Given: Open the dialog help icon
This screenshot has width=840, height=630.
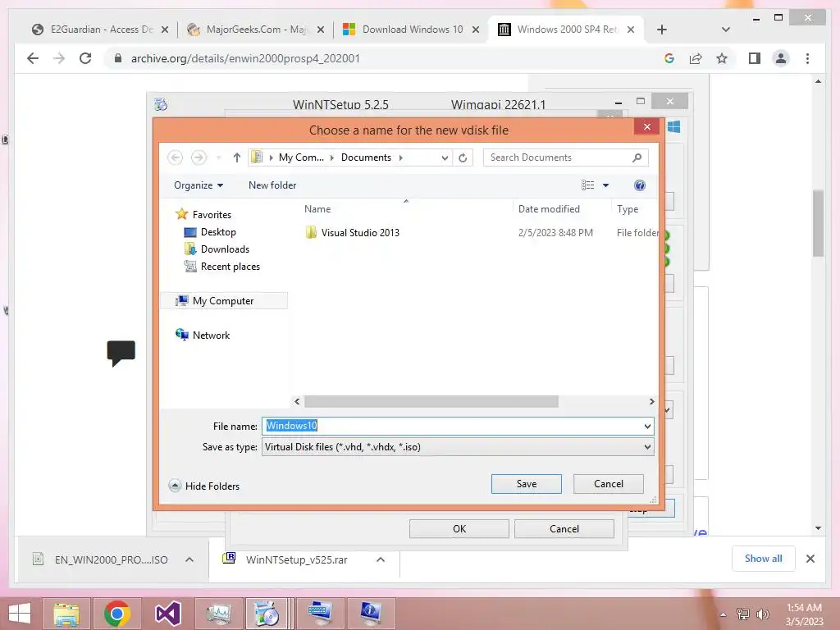Looking at the screenshot, I should point(639,185).
